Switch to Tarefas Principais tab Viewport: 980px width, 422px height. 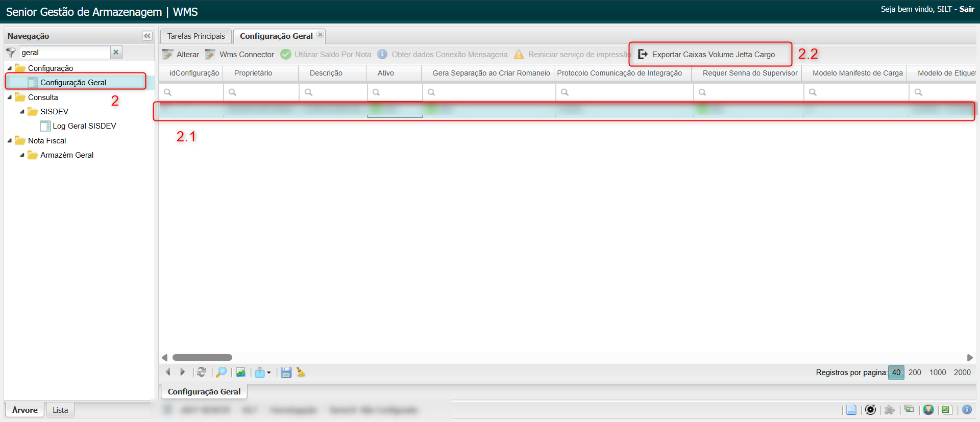coord(196,36)
